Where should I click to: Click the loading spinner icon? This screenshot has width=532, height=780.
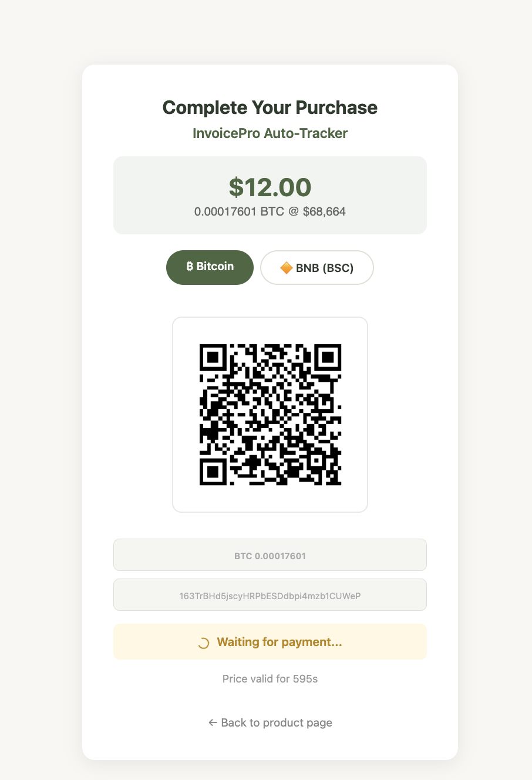[x=203, y=643]
